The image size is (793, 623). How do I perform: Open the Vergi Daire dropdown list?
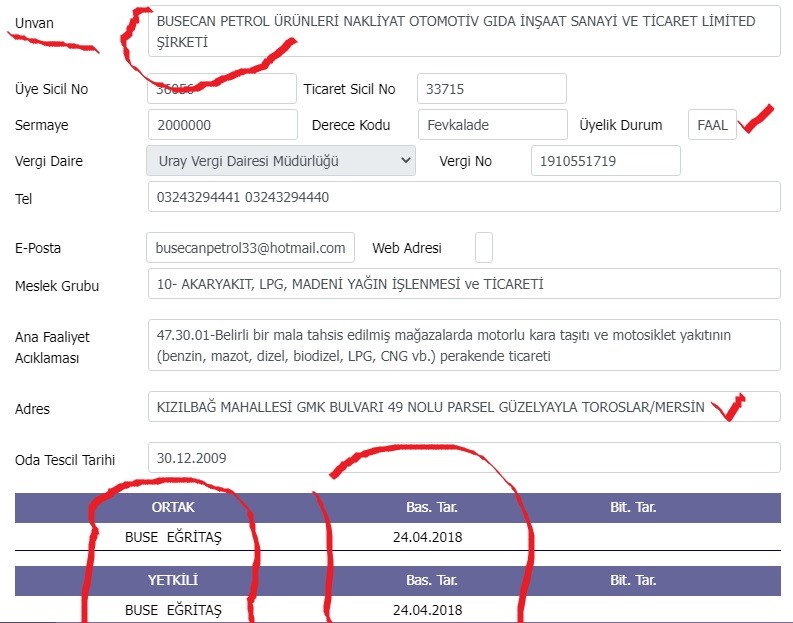coord(281,161)
